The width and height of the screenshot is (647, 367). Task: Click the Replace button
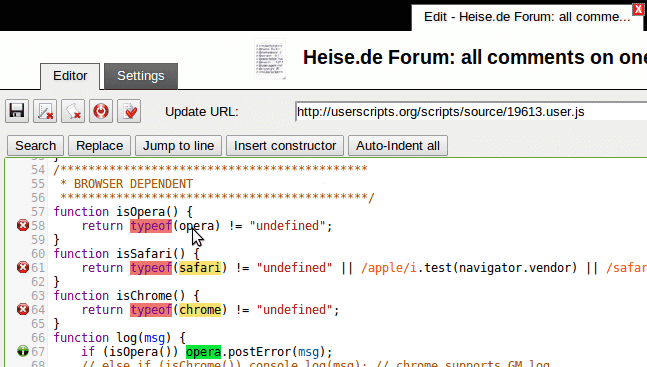tap(99, 146)
